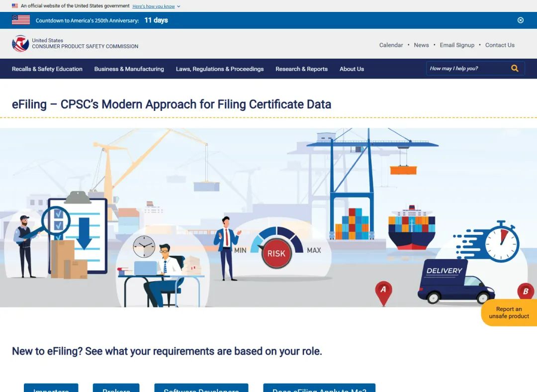Screen dimensions: 537x392
Task: Click the '11 days' countdown text
Action: pyautogui.click(x=156, y=20)
